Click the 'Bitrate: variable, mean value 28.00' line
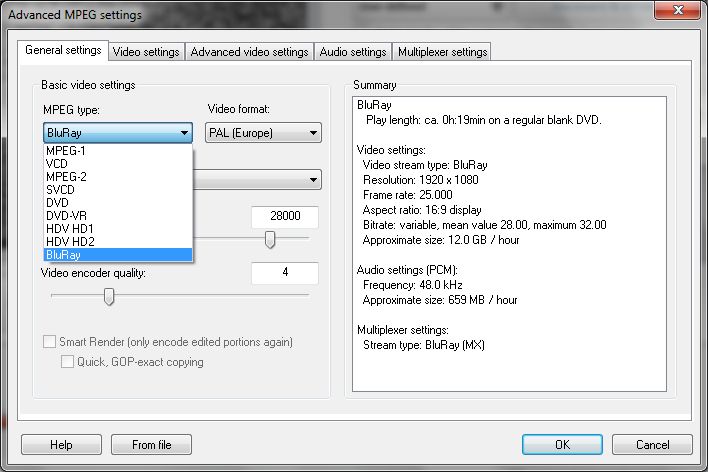The height and width of the screenshot is (472, 708). click(x=485, y=225)
